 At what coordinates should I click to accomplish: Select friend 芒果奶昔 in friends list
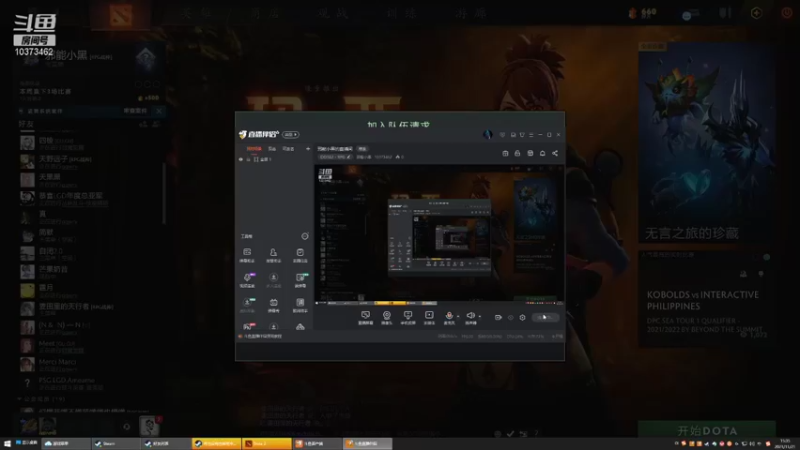click(x=91, y=271)
